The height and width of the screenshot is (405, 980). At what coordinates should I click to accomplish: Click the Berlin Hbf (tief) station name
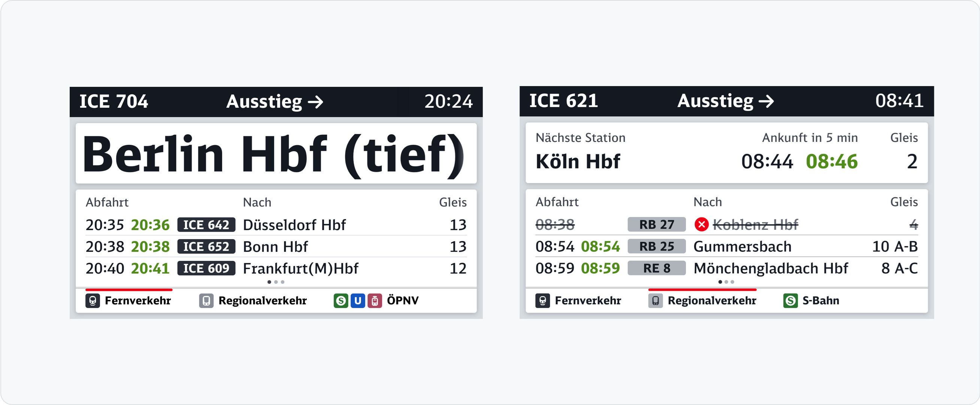[x=273, y=154]
